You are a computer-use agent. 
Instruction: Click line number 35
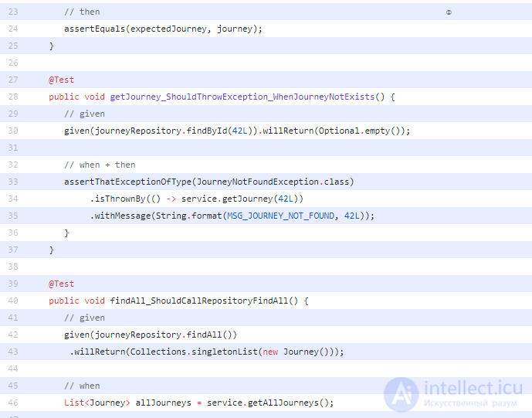(x=13, y=216)
